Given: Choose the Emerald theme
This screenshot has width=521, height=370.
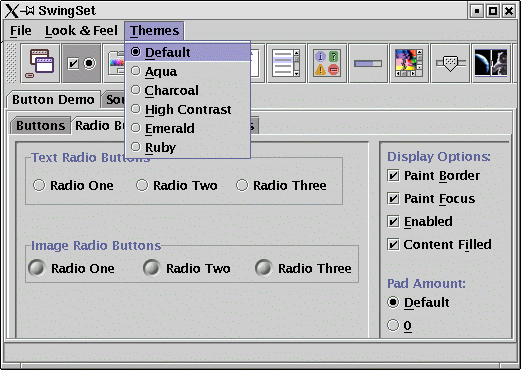Looking at the screenshot, I should [188, 128].
